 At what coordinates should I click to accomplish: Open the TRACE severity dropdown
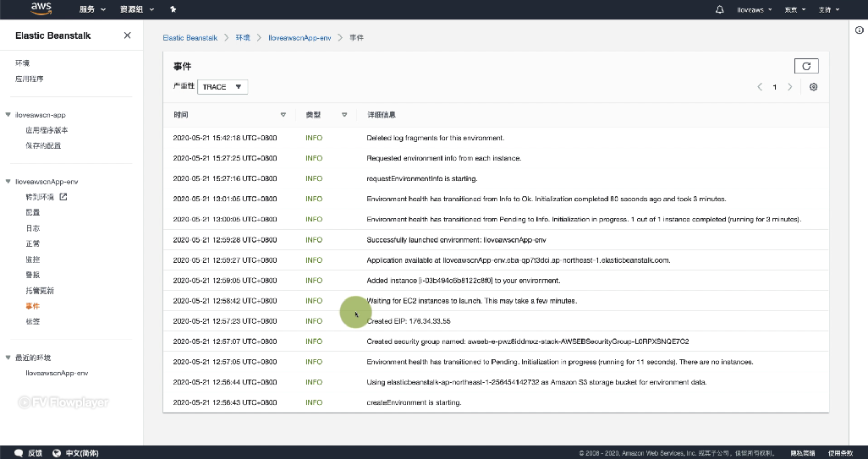click(222, 87)
